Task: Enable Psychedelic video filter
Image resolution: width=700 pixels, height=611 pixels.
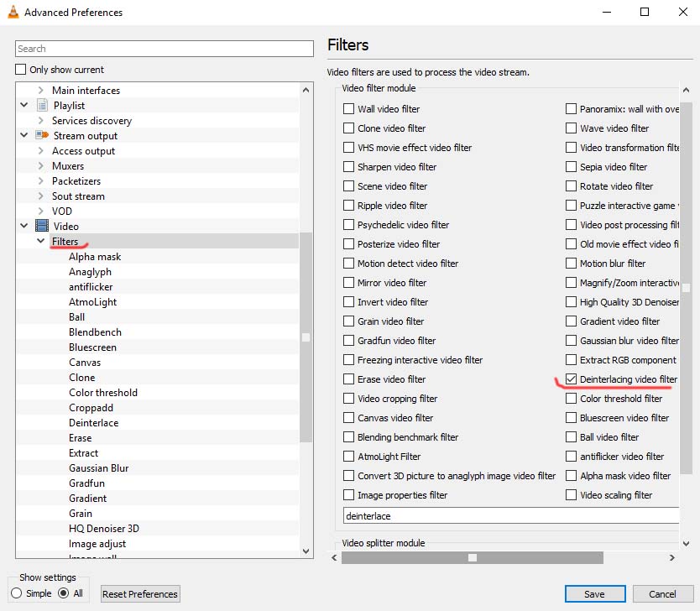Action: pos(348,224)
